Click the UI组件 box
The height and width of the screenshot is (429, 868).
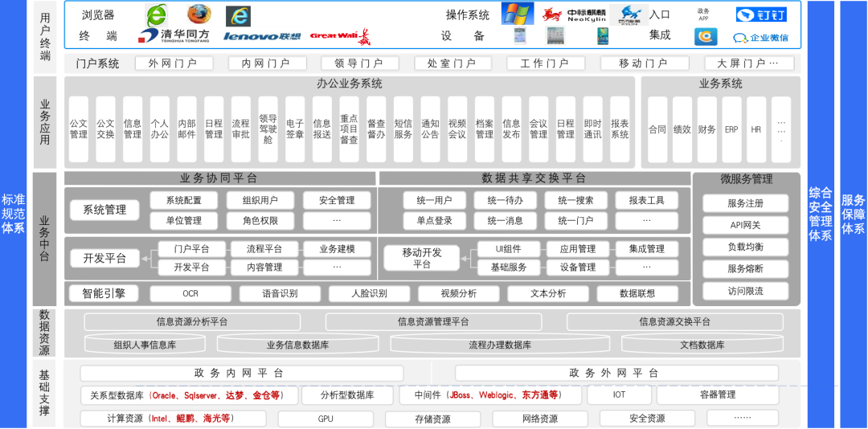pos(508,249)
